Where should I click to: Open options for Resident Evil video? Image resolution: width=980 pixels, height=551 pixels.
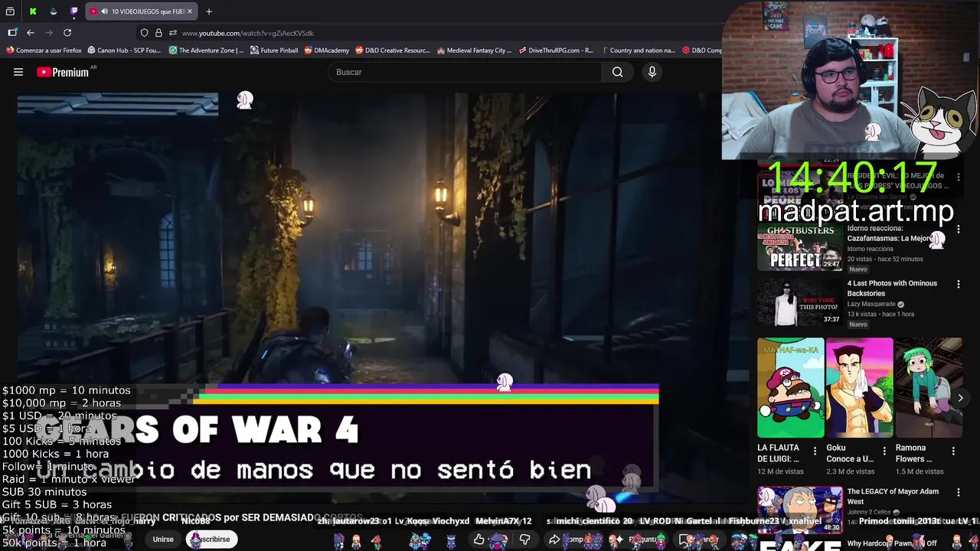coord(958,177)
